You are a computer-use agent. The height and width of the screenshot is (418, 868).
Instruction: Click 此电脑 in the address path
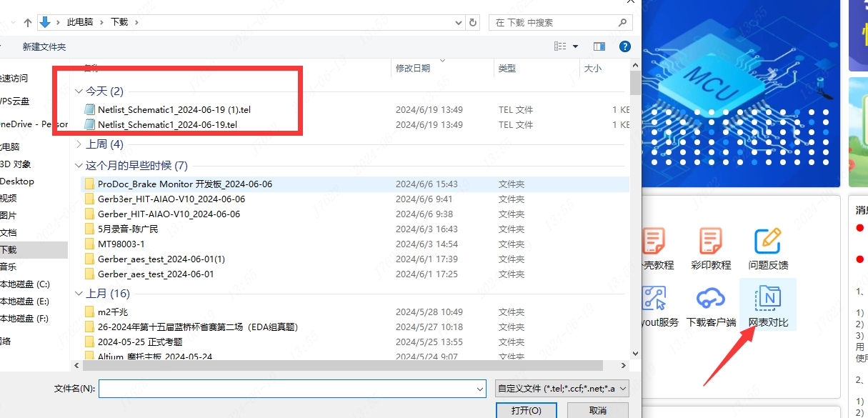(80, 22)
